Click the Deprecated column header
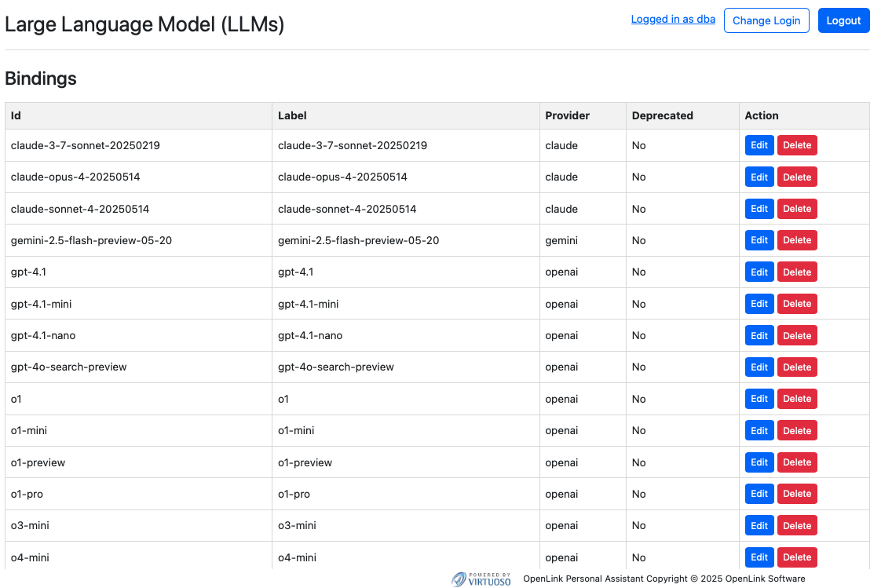The image size is (892, 588). (682, 115)
